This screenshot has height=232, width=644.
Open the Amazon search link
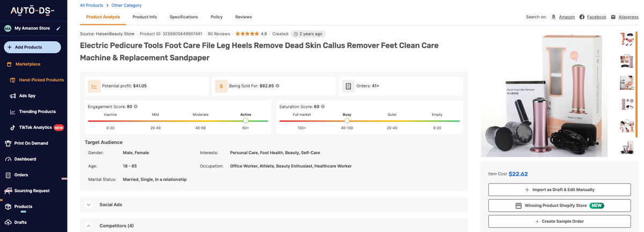tap(567, 17)
